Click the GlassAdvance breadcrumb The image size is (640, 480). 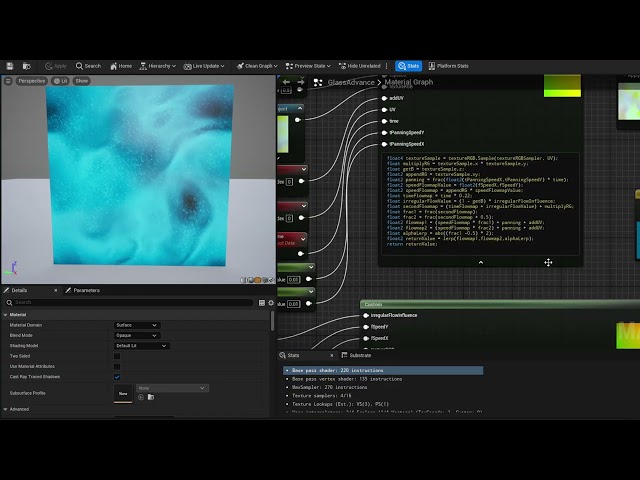coord(351,82)
